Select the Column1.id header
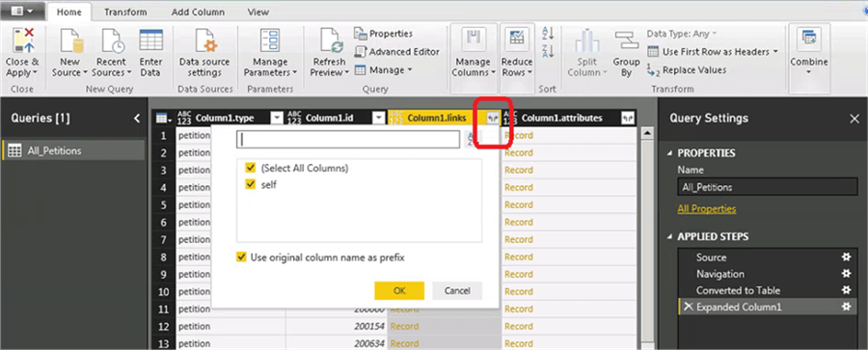 click(x=330, y=118)
